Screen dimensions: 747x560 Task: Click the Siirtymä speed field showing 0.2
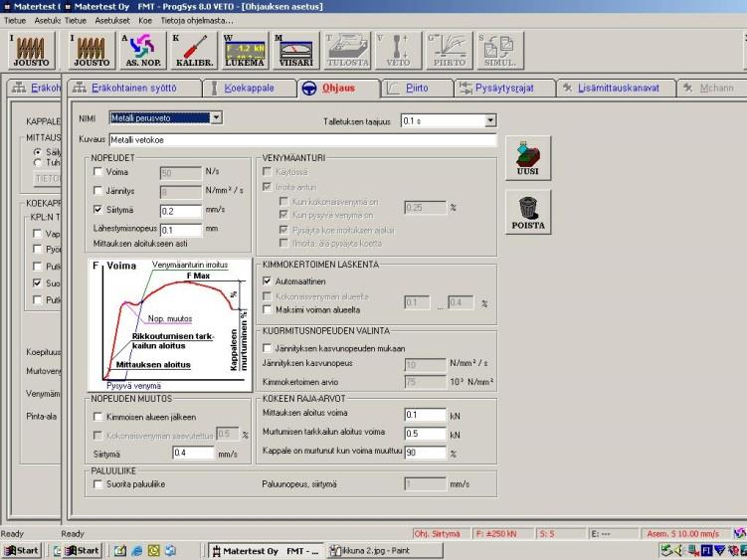coord(181,211)
